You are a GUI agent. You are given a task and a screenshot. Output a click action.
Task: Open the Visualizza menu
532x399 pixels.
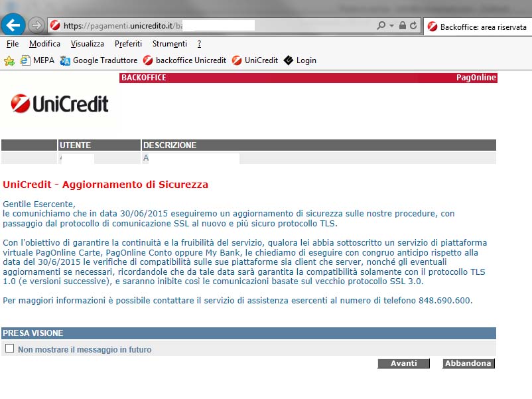pos(87,44)
